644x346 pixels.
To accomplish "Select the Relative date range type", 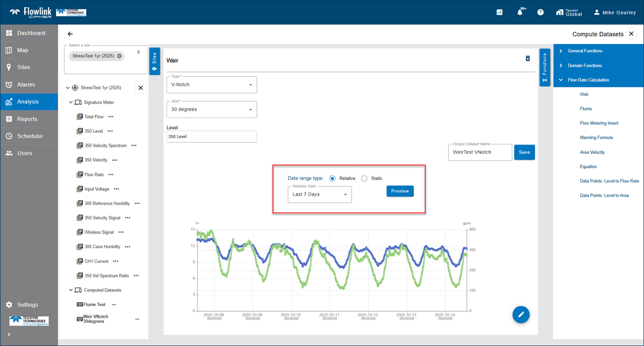I will (333, 178).
